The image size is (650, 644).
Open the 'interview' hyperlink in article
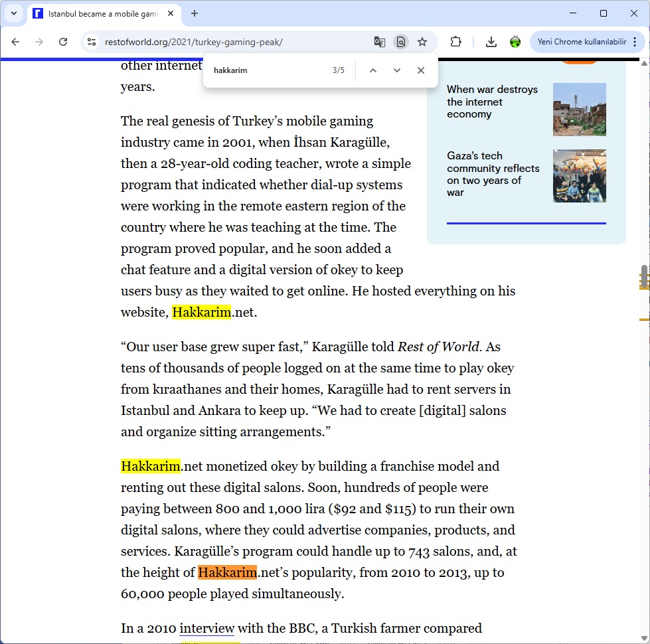click(x=207, y=628)
